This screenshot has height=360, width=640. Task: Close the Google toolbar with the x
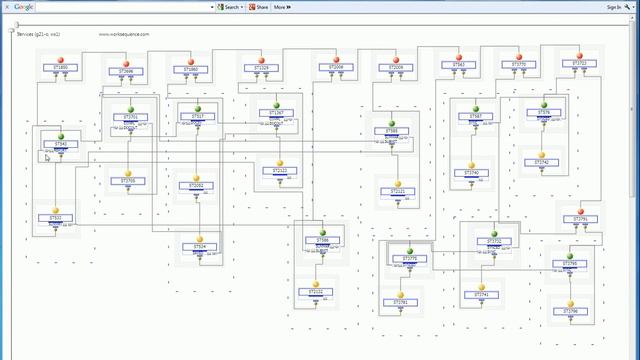7,7
